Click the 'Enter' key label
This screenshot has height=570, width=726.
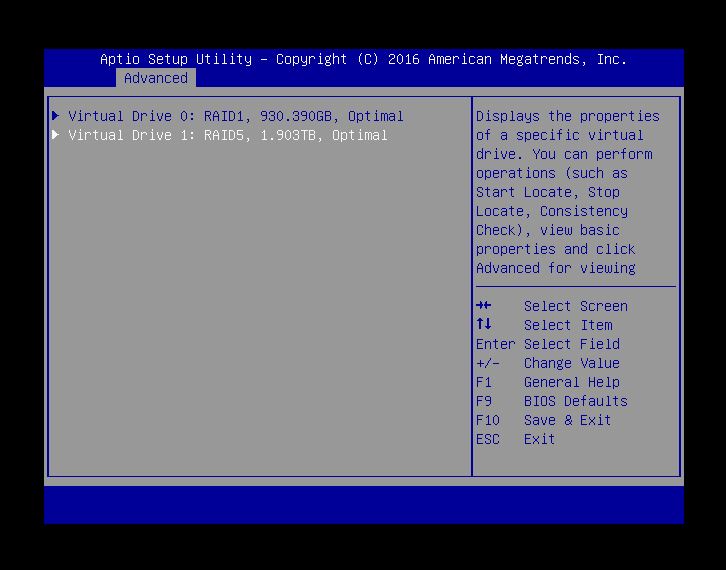click(x=495, y=344)
